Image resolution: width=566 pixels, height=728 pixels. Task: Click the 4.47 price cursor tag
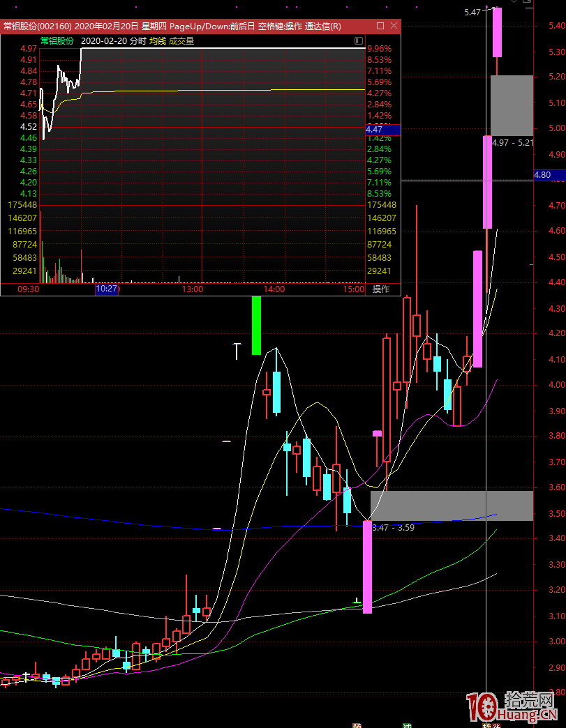pyautogui.click(x=383, y=130)
